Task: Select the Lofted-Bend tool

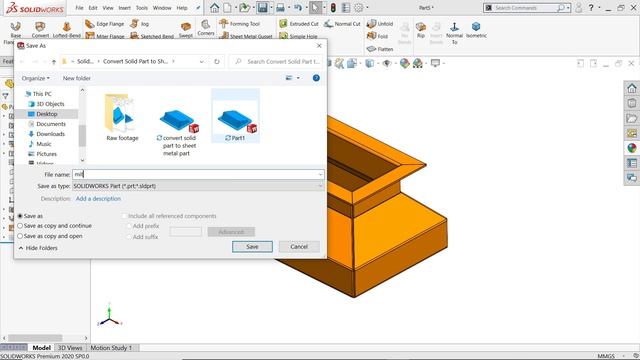Action: coord(67,30)
